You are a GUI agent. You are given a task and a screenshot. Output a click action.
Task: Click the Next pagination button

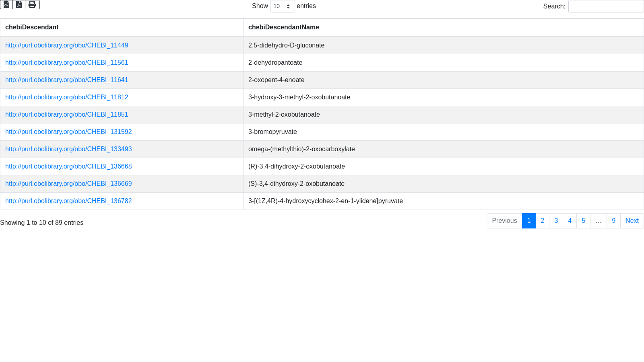(x=632, y=221)
